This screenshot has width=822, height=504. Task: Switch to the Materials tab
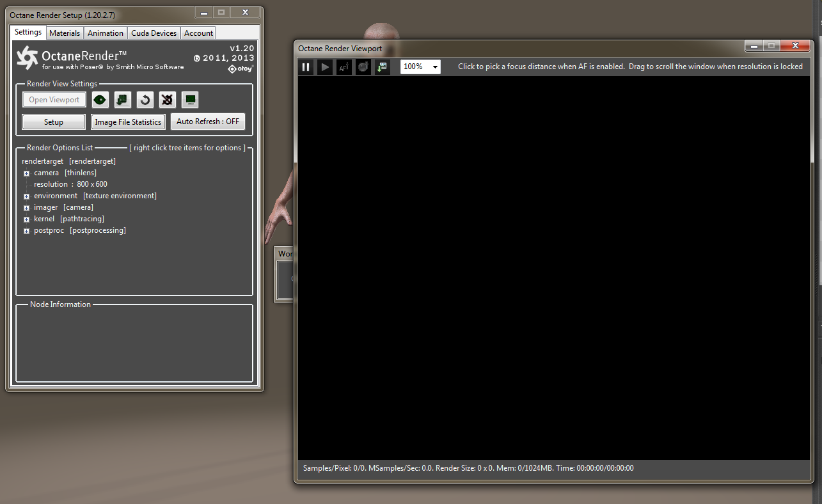coord(65,33)
